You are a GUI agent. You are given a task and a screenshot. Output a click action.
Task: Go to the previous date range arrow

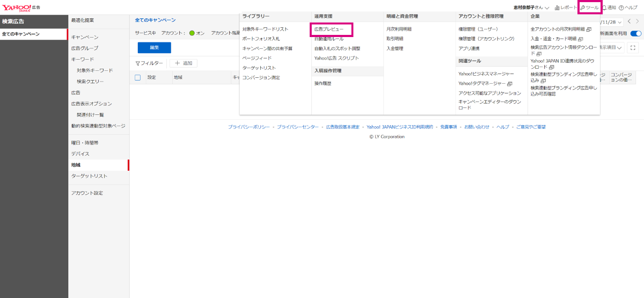point(628,22)
